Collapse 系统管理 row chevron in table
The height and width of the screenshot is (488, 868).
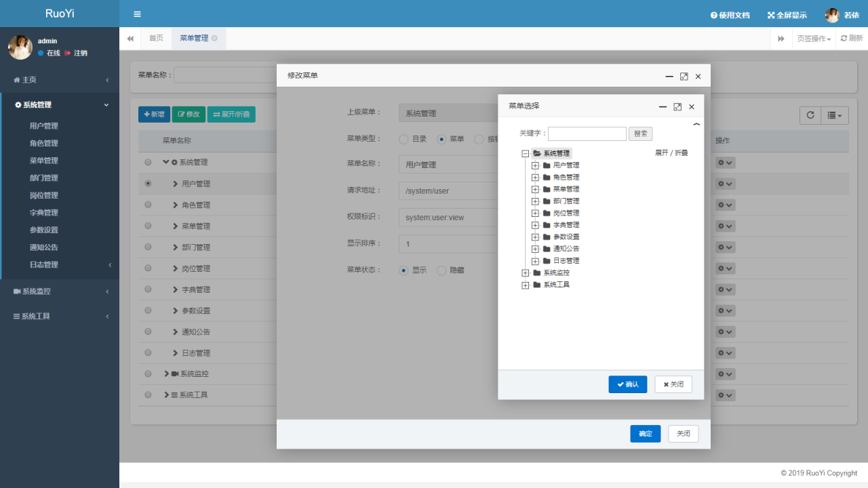pyautogui.click(x=166, y=163)
